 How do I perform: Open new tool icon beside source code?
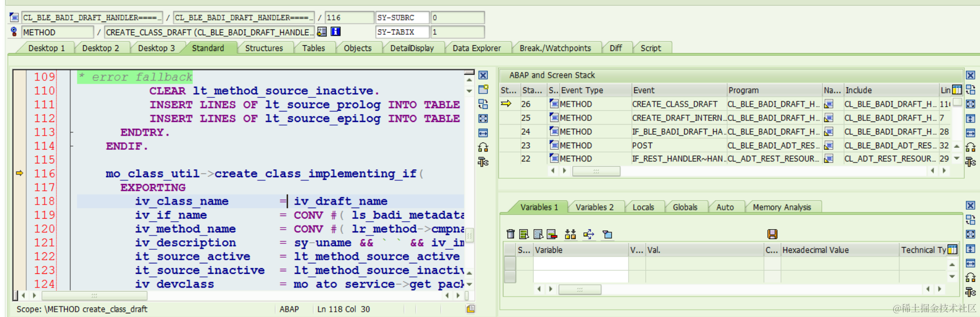(483, 89)
